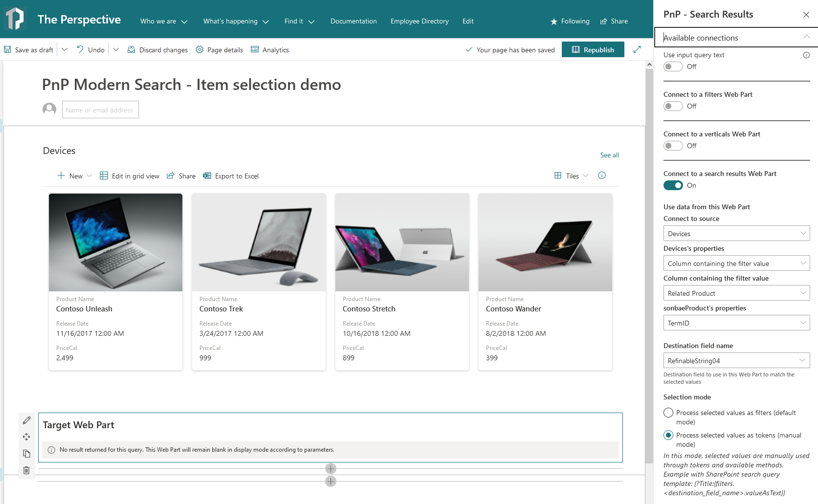Open the Tiles view dropdown
Screen dimensions: 818x504
[572, 175]
